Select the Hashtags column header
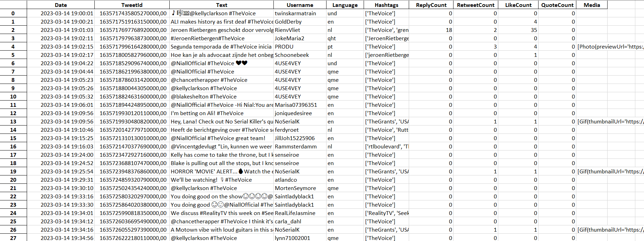 [386, 5]
